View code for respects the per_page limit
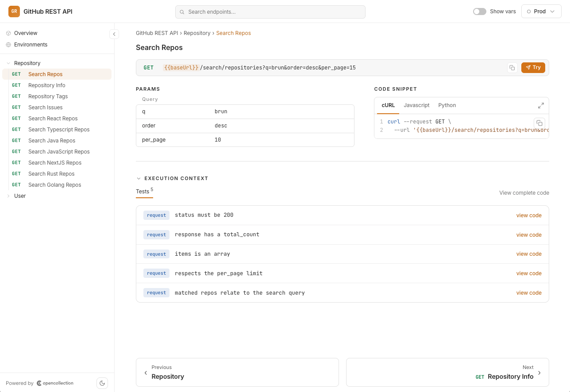 (x=529, y=273)
